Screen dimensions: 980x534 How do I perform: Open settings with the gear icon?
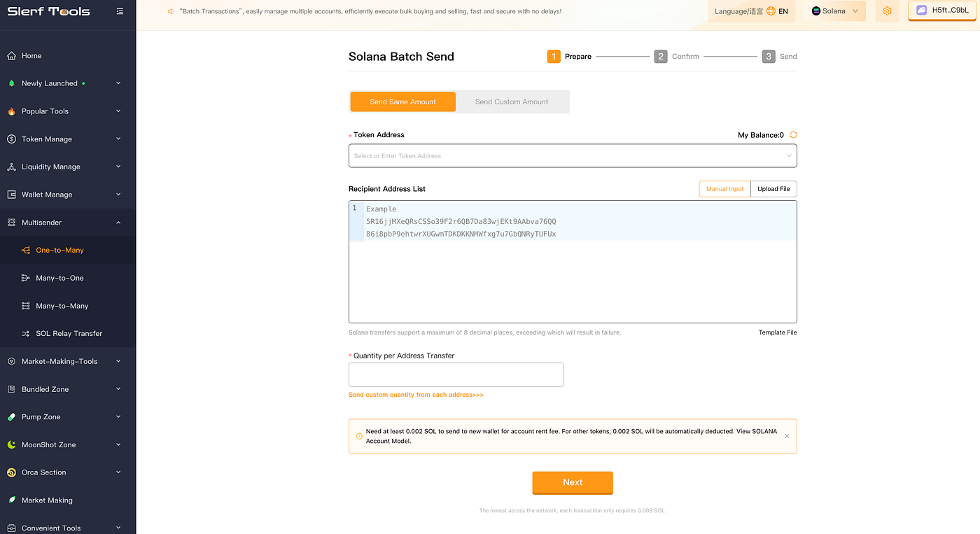(x=887, y=11)
